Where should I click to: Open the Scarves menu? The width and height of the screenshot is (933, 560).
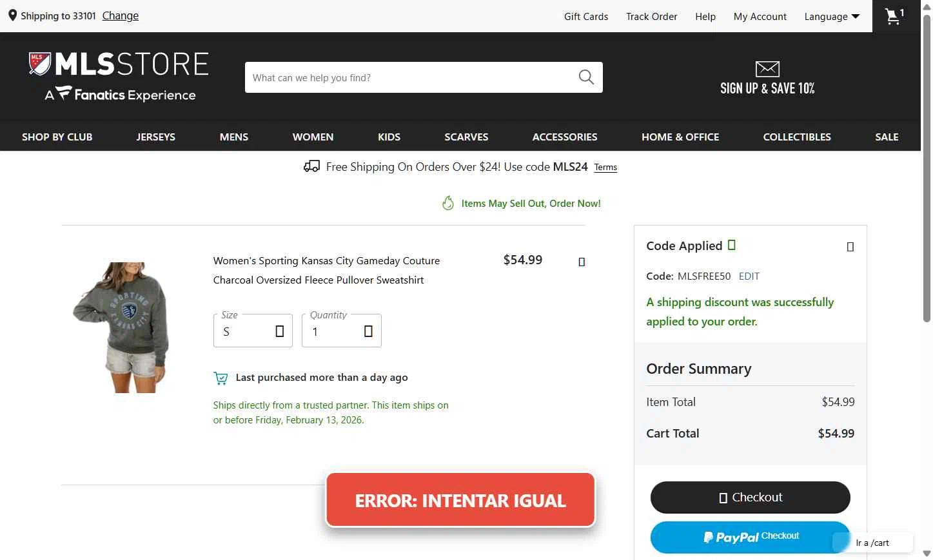tap(466, 137)
